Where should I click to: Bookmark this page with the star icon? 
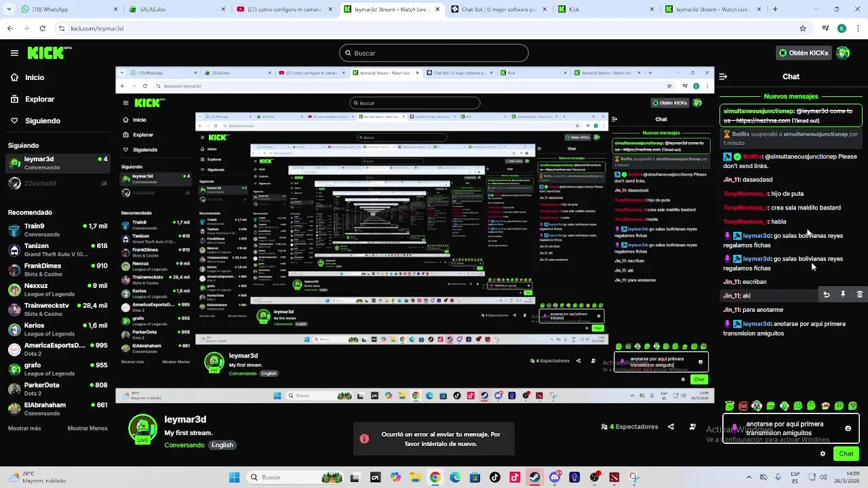[803, 28]
